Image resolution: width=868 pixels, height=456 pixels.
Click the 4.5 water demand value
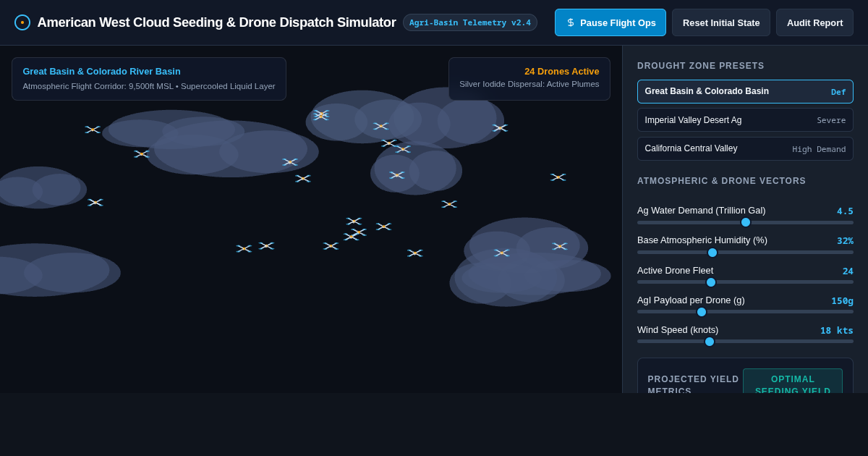tap(845, 211)
